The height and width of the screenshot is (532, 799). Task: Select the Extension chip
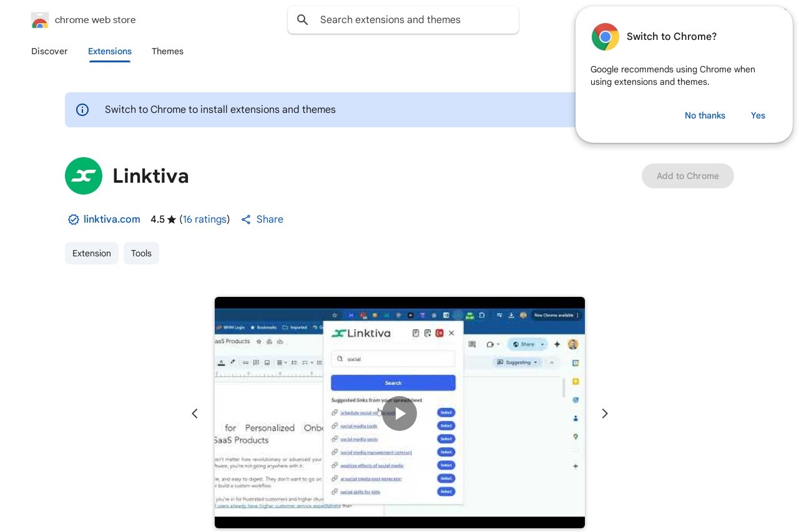(x=92, y=253)
